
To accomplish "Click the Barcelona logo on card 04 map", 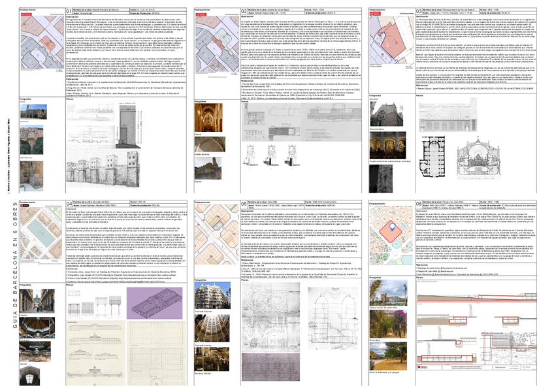I will pyautogui.click(x=25, y=205).
